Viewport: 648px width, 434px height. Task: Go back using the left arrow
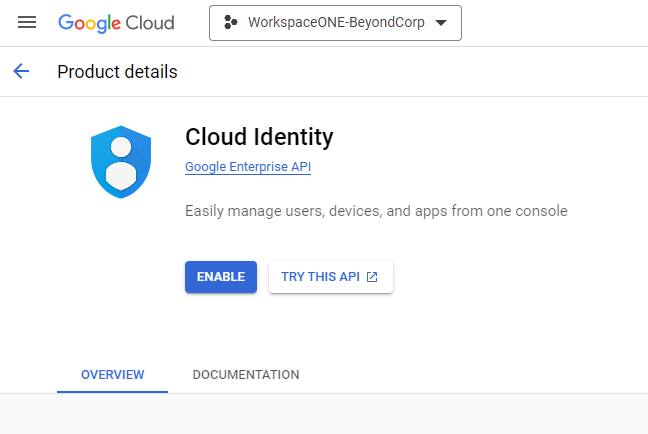pyautogui.click(x=21, y=71)
